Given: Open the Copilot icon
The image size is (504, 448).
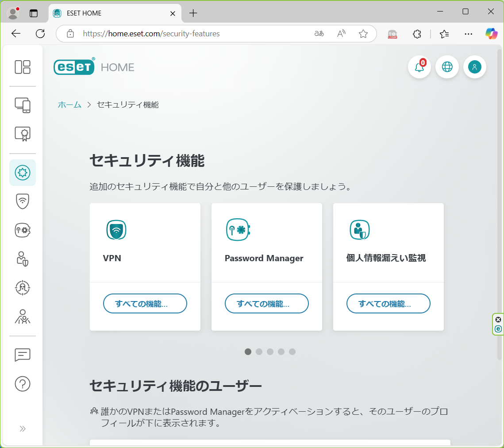Looking at the screenshot, I should tap(492, 34).
